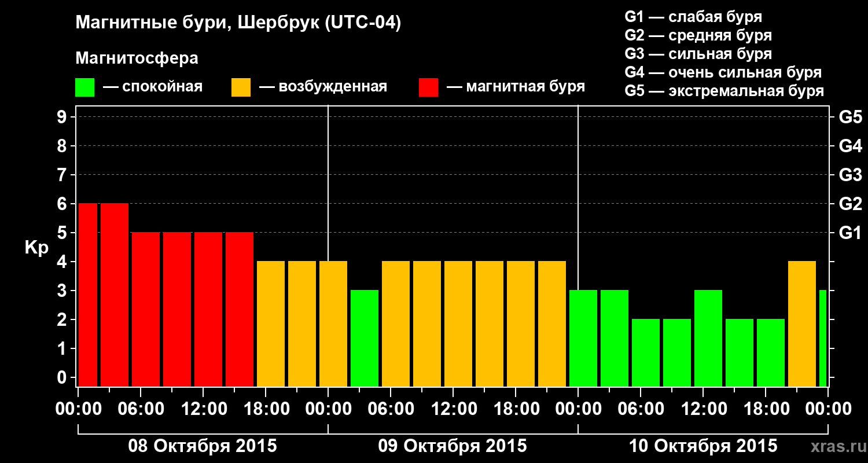Screen dimensions: 868x463
Task: Click the Kp axis value 9
Action: 63,117
